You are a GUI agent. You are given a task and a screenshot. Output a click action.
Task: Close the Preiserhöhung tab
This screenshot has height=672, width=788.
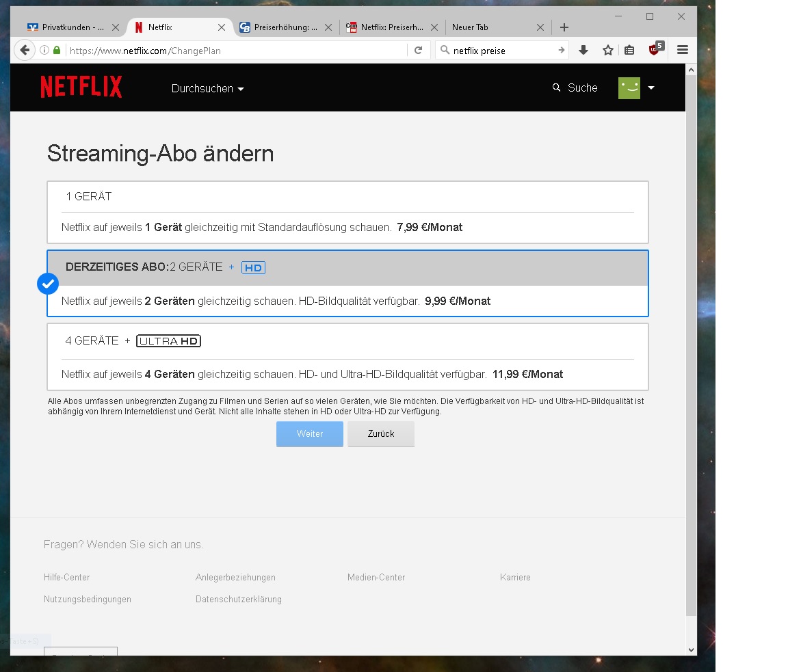[x=328, y=27]
